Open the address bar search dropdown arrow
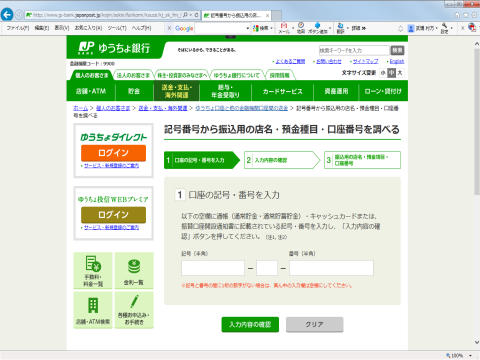This screenshot has width=480, height=360. point(191,15)
